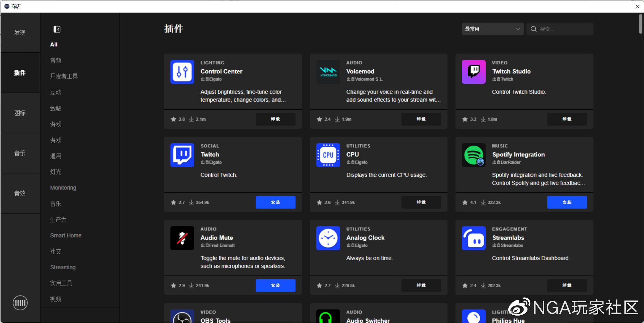
Task: Install the Audio Mute plugin
Action: tap(276, 285)
